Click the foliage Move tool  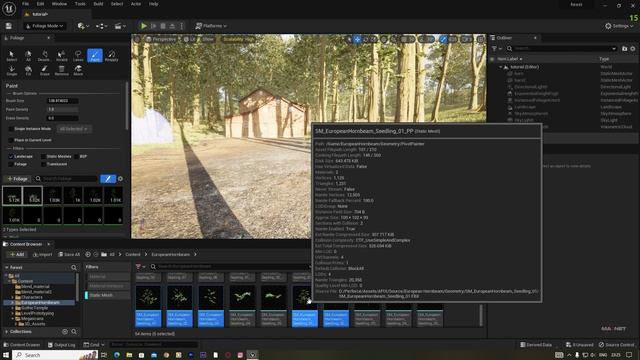click(x=78, y=71)
